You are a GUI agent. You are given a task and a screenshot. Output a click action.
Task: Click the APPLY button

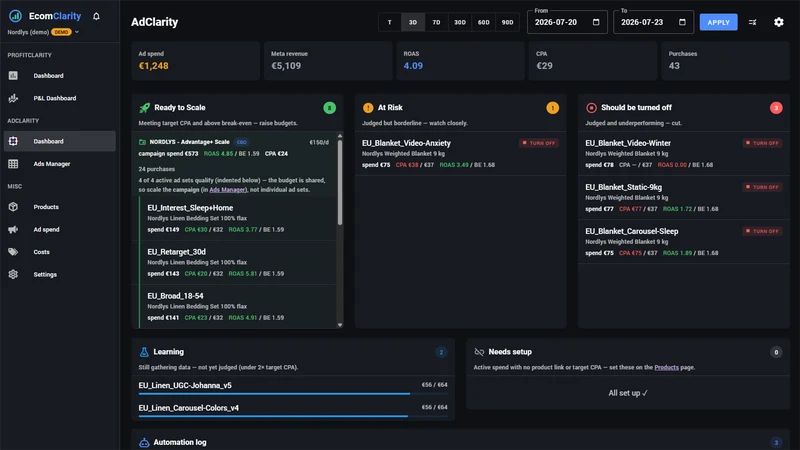718,22
